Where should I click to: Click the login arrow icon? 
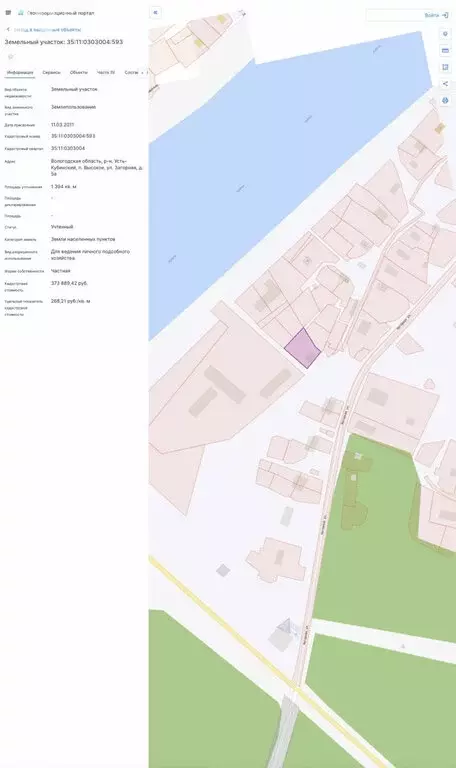445,15
